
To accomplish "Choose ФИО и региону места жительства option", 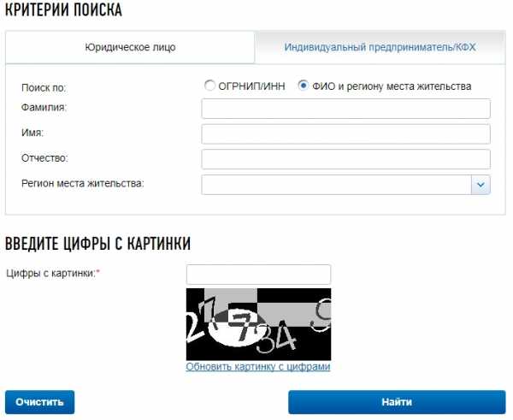I will pyautogui.click(x=304, y=86).
